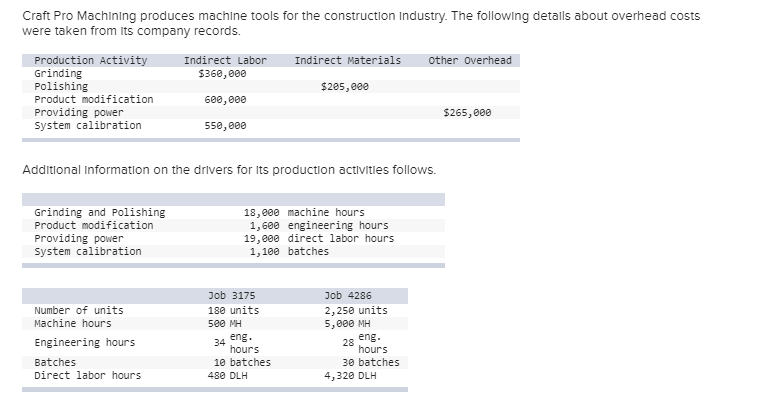Viewport: 762px width, 410px height.
Task: Click 'Polishing' row label in overhead table
Action: click(61, 86)
